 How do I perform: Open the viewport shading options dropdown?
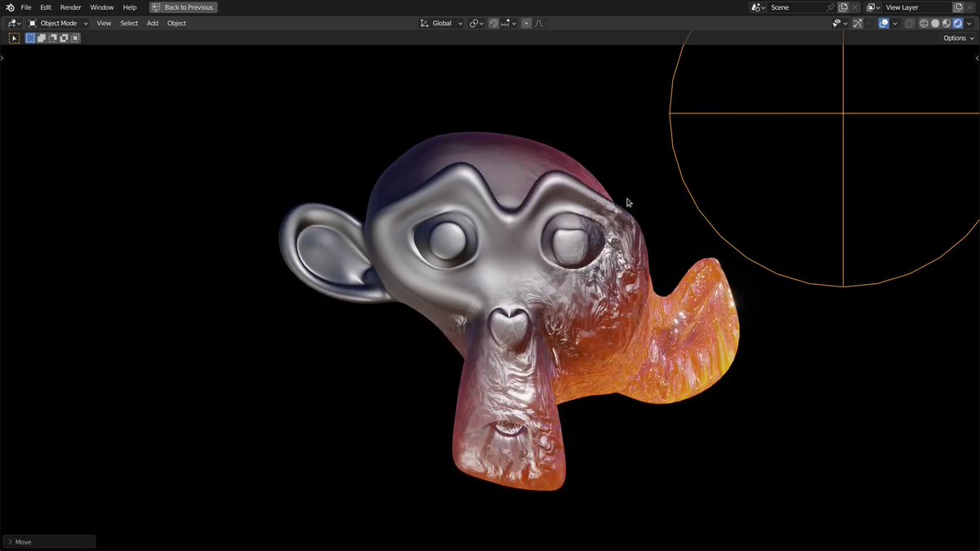pos(969,23)
